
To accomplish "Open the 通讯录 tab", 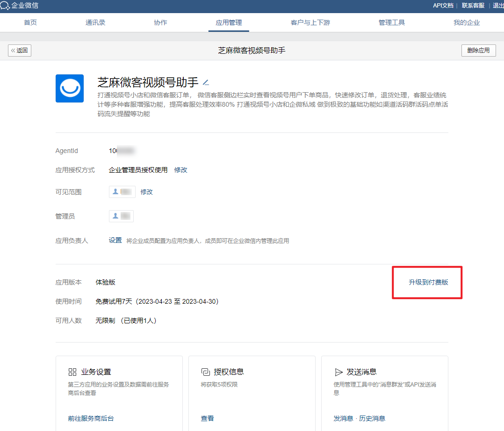I will click(x=95, y=22).
